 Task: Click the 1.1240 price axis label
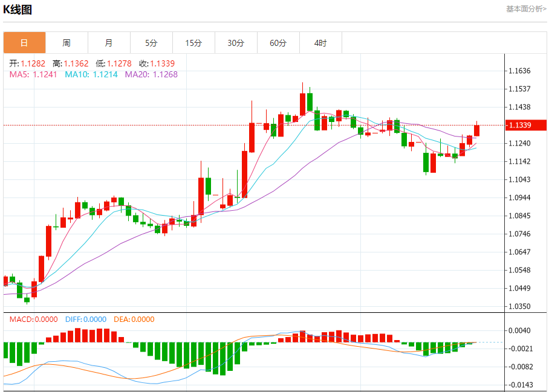[x=519, y=143]
